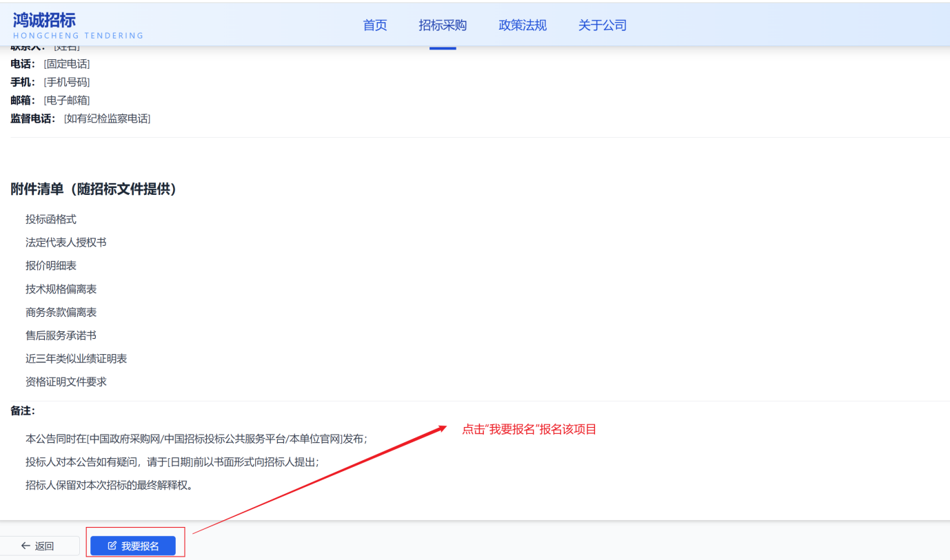Select the 首页 navigation tab
Viewport: 950px width, 560px height.
[374, 25]
